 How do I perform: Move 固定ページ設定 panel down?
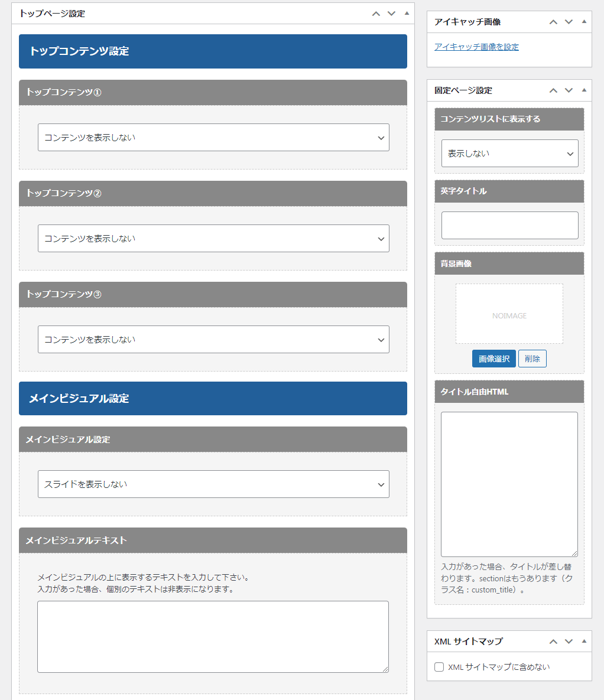click(569, 90)
